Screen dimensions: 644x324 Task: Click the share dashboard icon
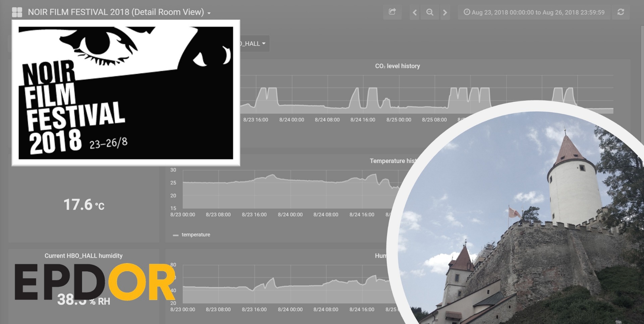(x=392, y=12)
